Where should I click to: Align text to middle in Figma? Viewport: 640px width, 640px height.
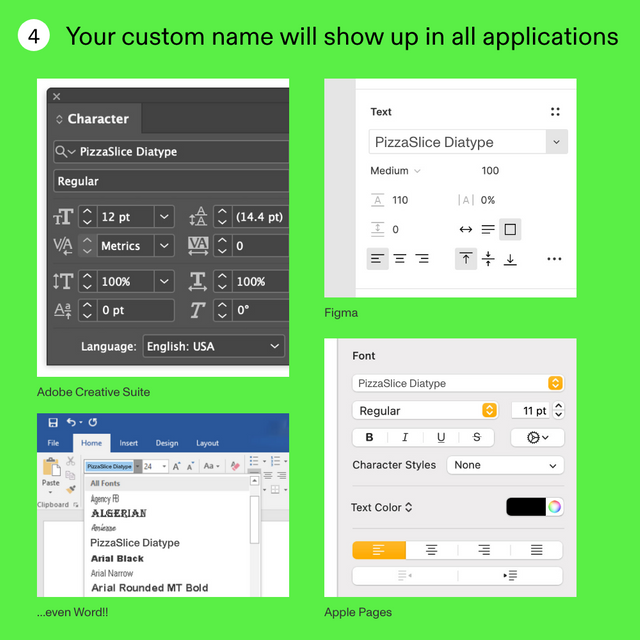[x=488, y=259]
